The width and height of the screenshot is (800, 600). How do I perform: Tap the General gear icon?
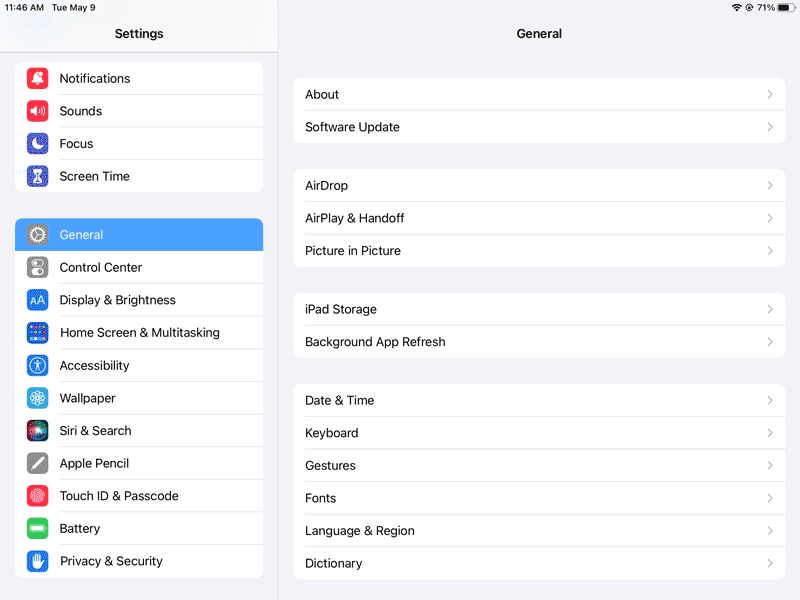(x=37, y=235)
